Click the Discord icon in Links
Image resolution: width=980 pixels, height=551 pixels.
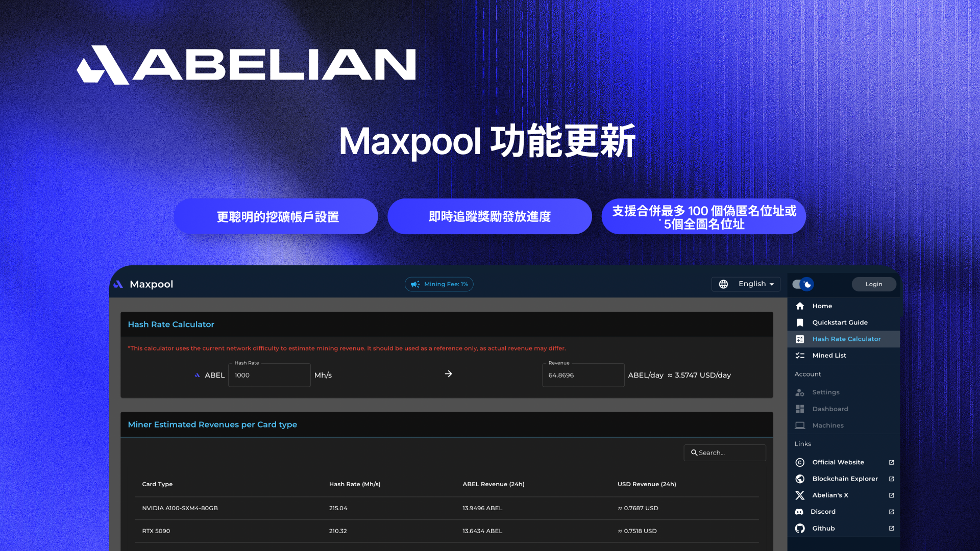pos(799,512)
